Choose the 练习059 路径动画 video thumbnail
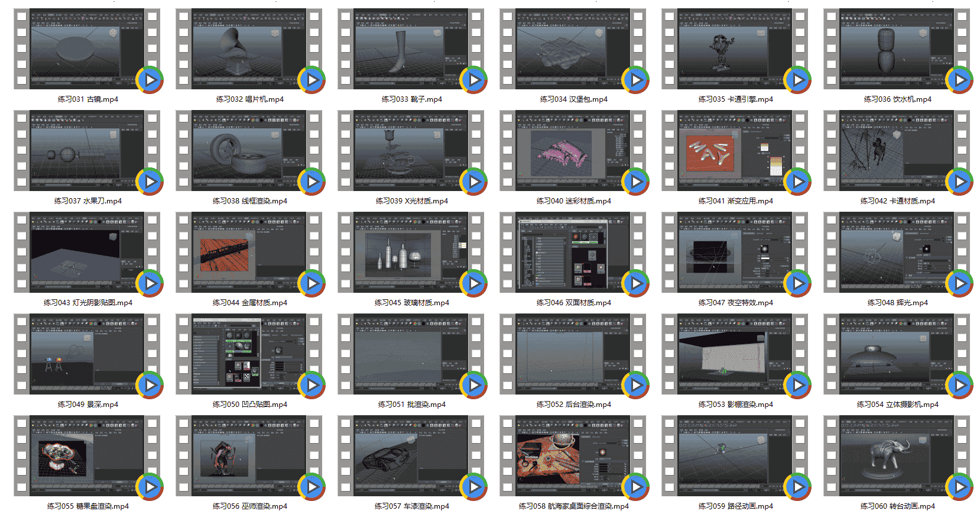Viewport: 980px width, 514px height. pyautogui.click(x=735, y=456)
